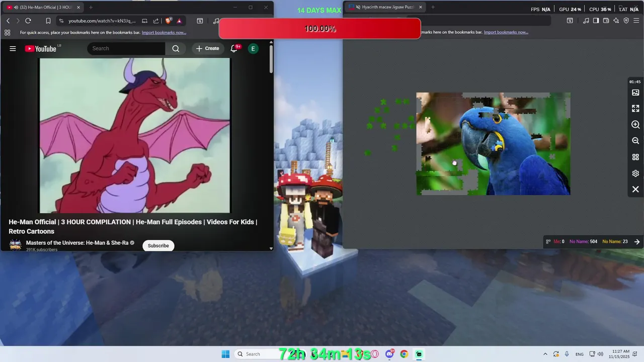This screenshot has width=644, height=362.
Task: Click the ENG language indicator
Action: click(x=580, y=354)
